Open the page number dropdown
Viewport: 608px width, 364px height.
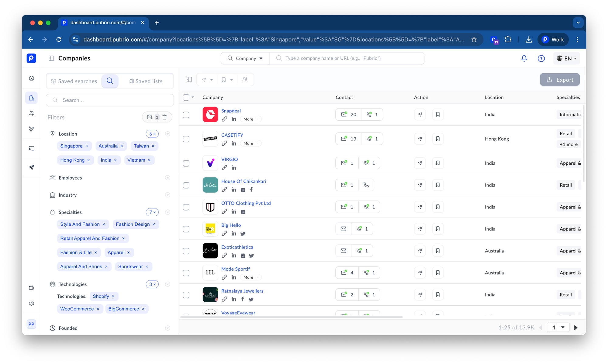tap(558, 328)
